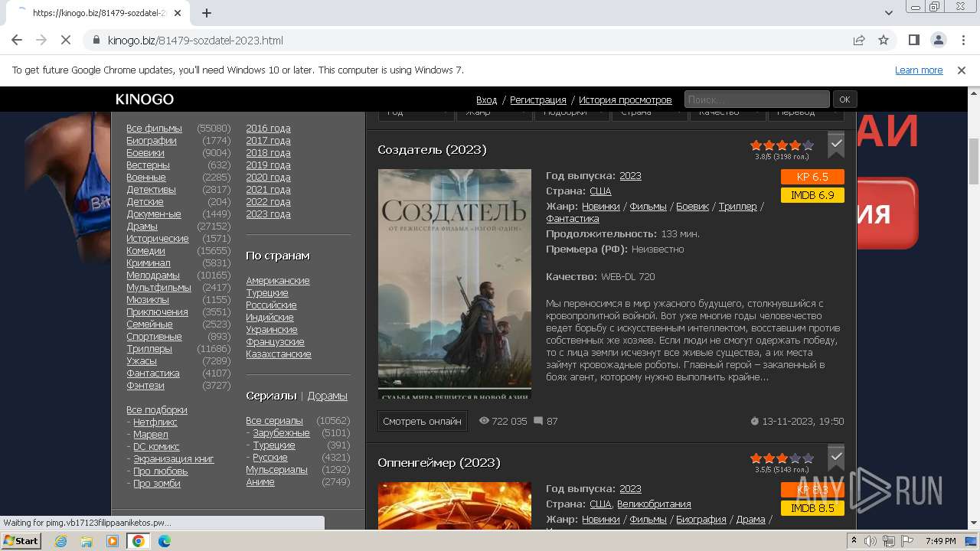Open the Action Center flag icon
This screenshot has width=980, height=551.
click(x=906, y=541)
